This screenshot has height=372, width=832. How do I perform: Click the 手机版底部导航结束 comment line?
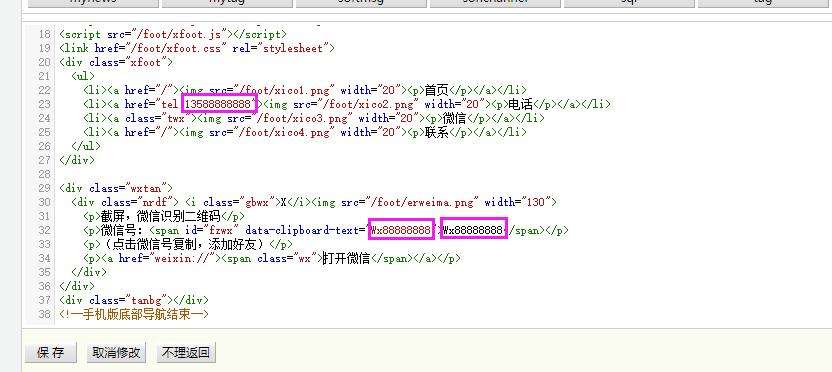coord(134,314)
